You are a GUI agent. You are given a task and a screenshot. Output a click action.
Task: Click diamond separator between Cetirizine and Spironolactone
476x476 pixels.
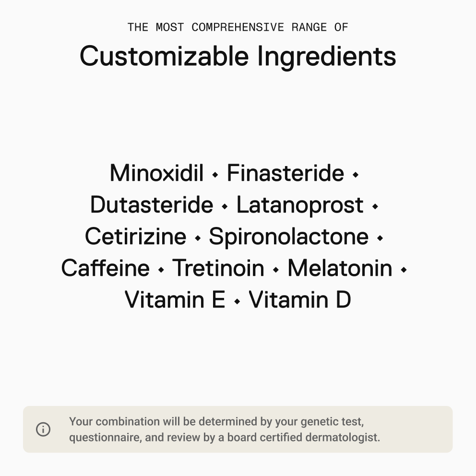(x=198, y=238)
